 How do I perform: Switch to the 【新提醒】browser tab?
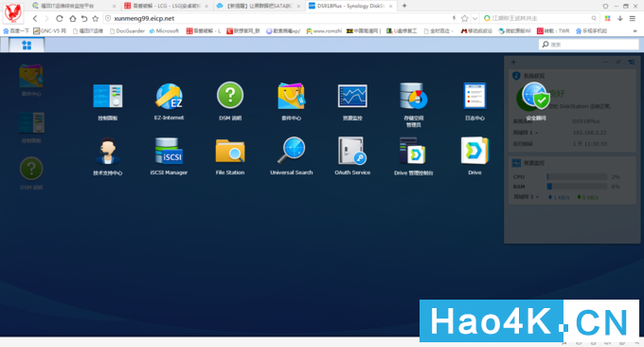pyautogui.click(x=259, y=6)
